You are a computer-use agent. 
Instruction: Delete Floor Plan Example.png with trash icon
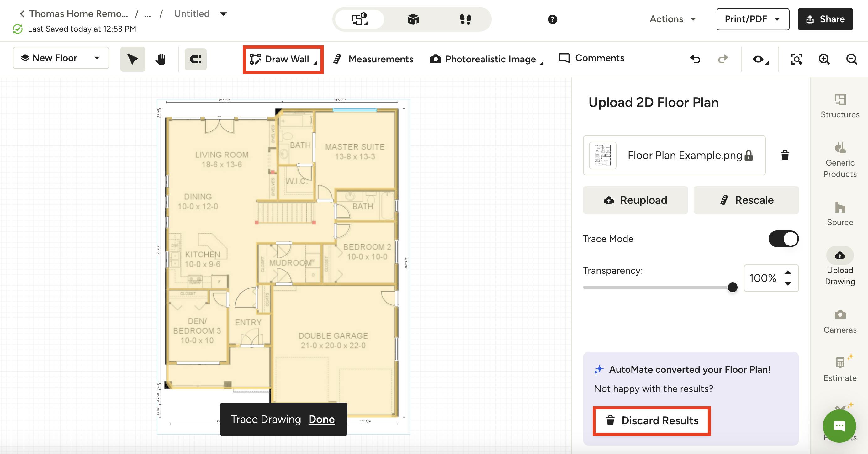click(785, 155)
